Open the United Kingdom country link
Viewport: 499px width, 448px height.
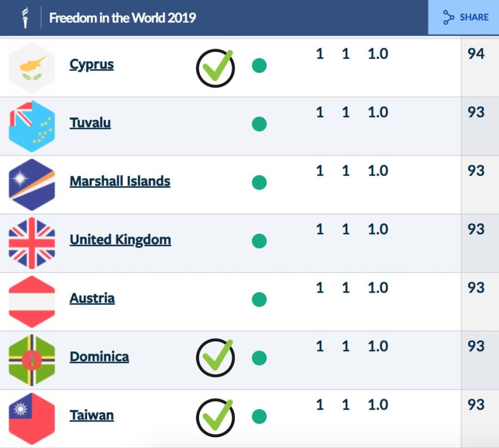(x=120, y=240)
